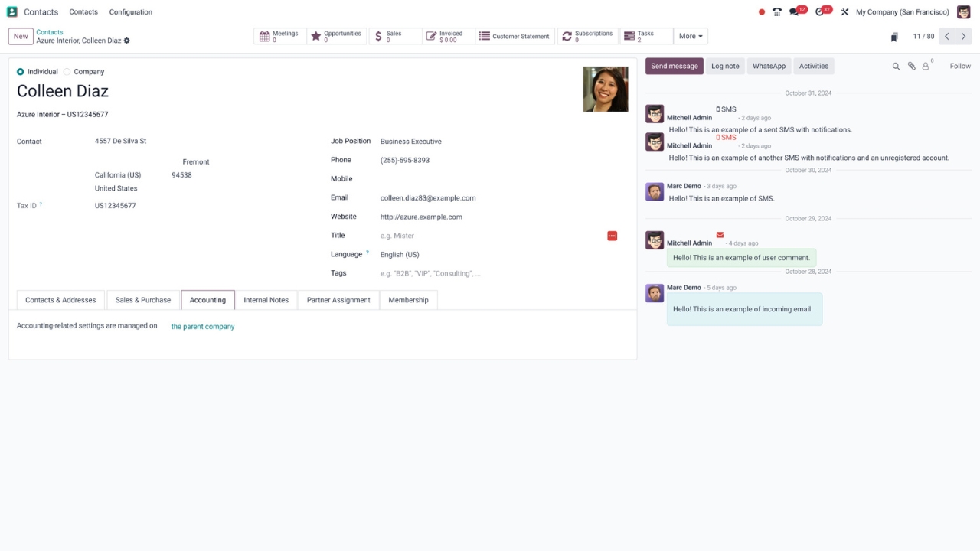The width and height of the screenshot is (980, 551).
Task: Open the Contacts menu item
Action: [x=83, y=12]
